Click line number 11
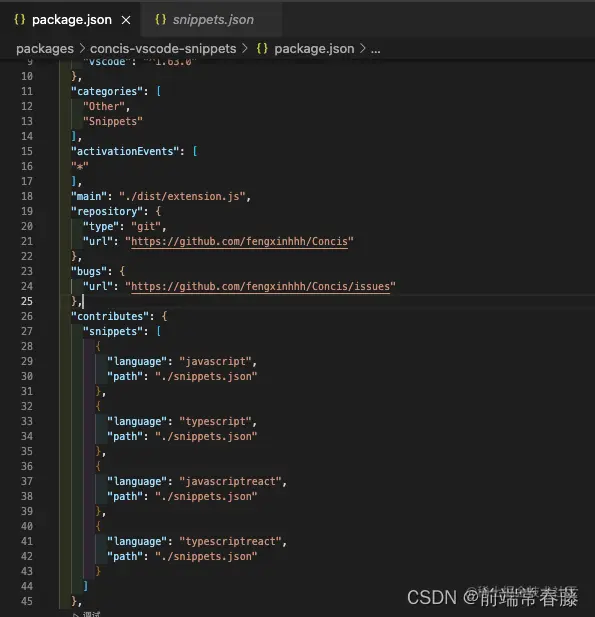This screenshot has width=595, height=617. 27,91
